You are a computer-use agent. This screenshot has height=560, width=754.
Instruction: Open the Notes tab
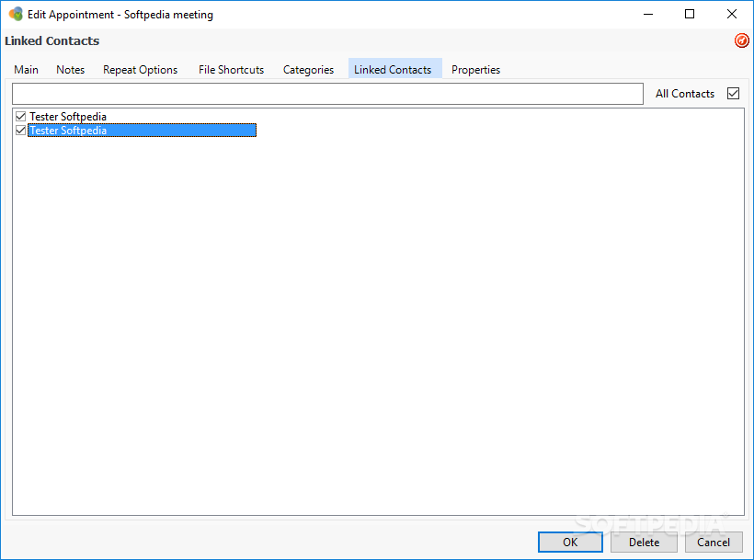click(x=70, y=70)
